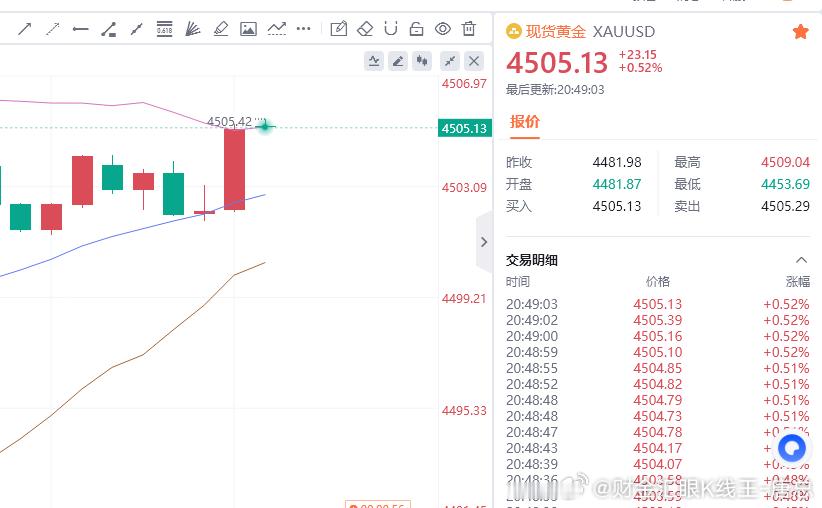Collapse the right side panel with the arrow handle
This screenshot has height=508, width=822.
point(484,242)
